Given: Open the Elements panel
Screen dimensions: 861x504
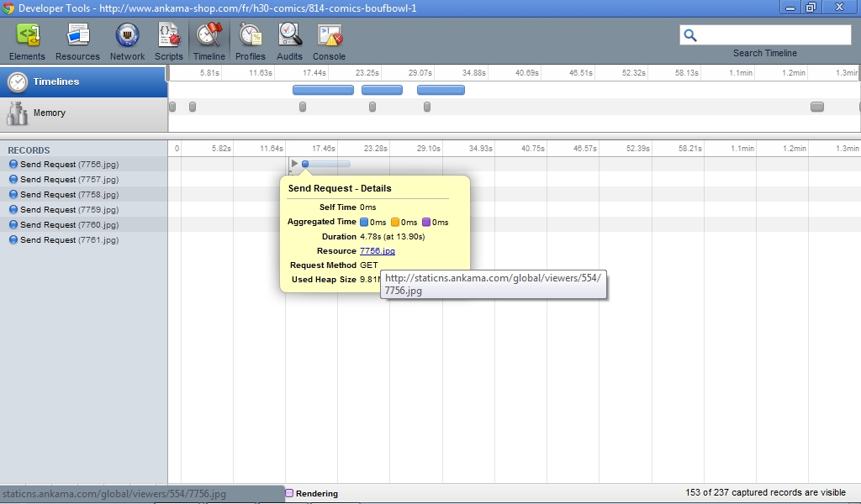Looking at the screenshot, I should [x=27, y=41].
